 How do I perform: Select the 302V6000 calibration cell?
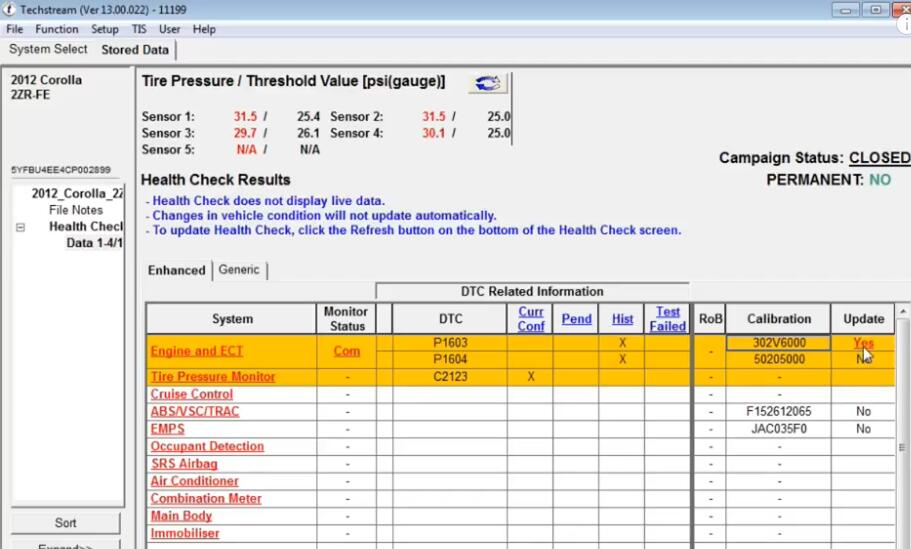[778, 343]
